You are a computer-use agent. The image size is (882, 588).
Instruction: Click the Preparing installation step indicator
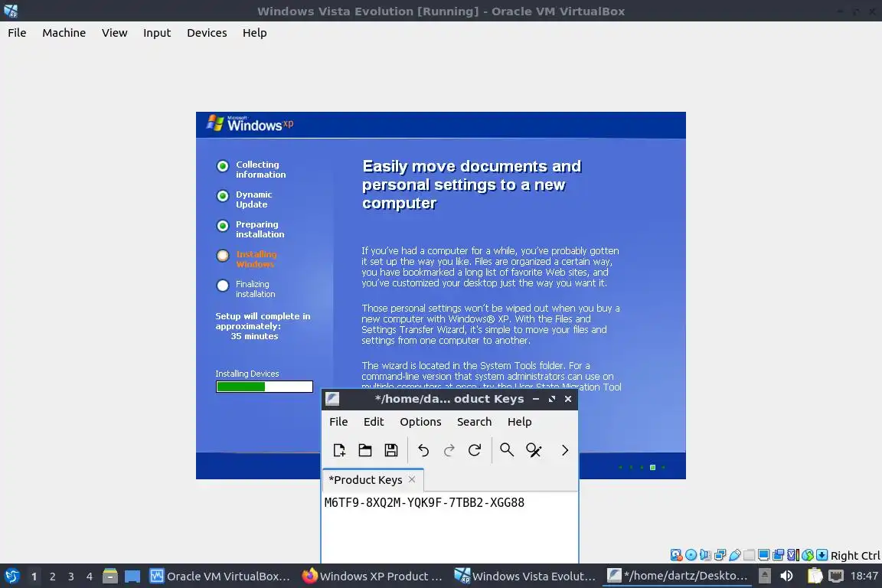tap(223, 226)
